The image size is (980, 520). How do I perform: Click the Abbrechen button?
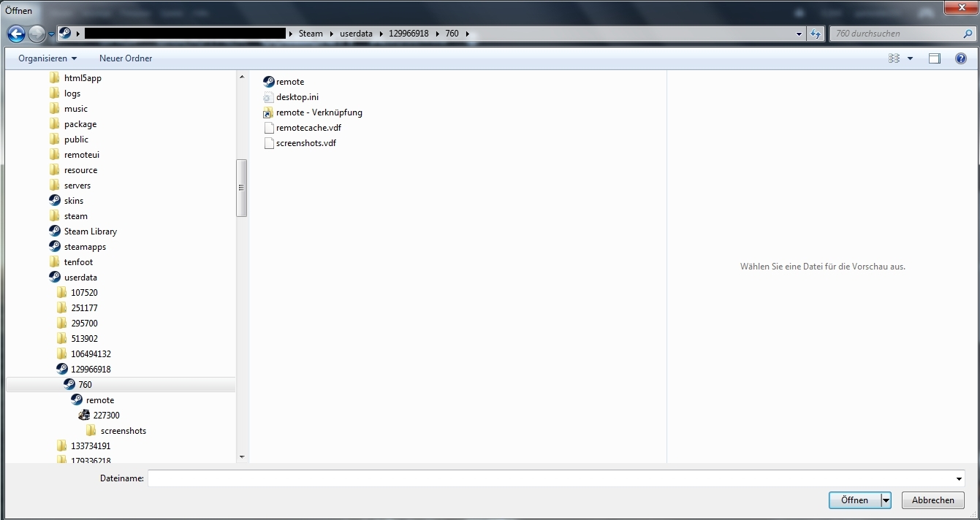click(x=933, y=500)
